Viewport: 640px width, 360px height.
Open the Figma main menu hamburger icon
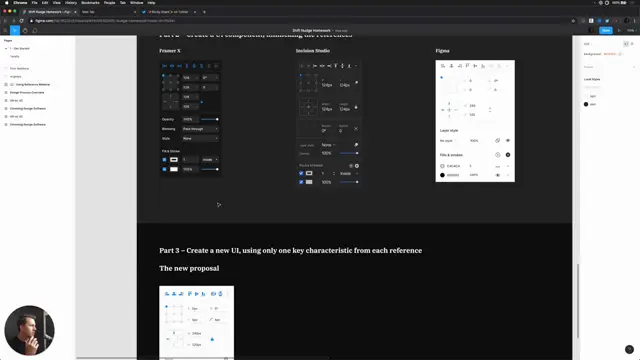tap(5, 31)
